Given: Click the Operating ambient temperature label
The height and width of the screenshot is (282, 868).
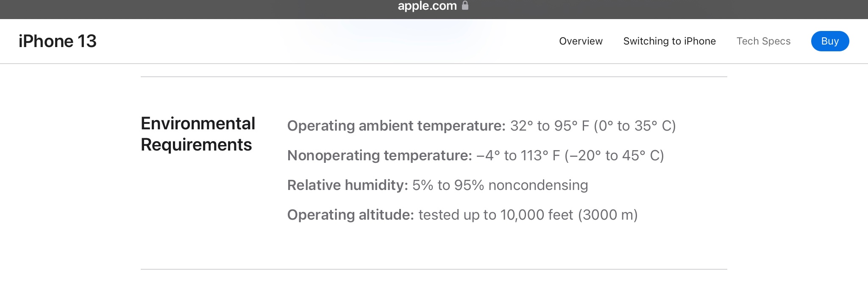Looking at the screenshot, I should coord(396,126).
